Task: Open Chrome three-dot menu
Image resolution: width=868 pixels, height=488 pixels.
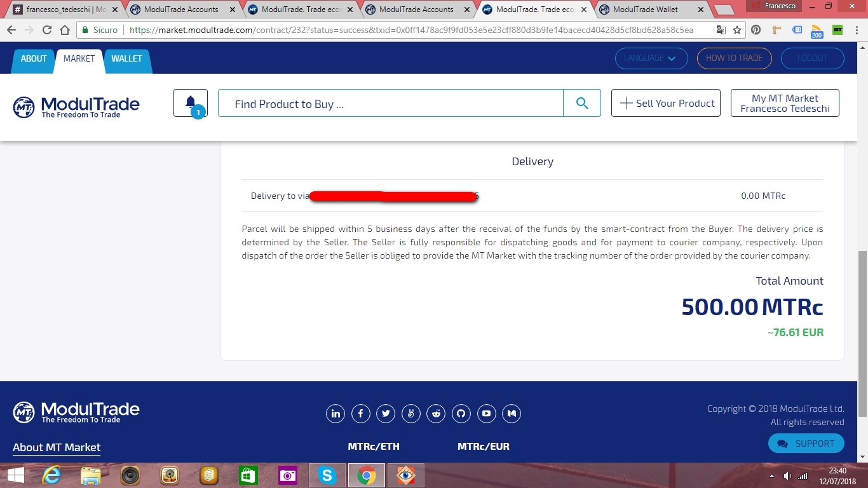Action: pos(857,30)
